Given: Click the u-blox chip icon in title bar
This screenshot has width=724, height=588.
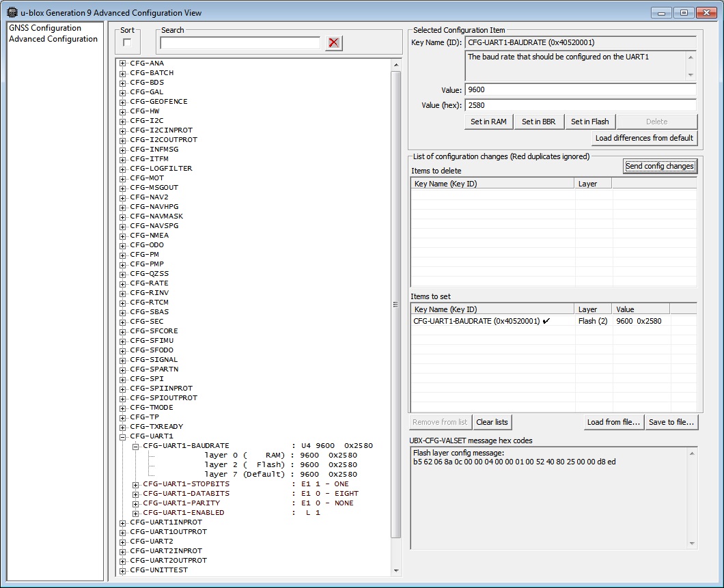Looking at the screenshot, I should (x=12, y=12).
